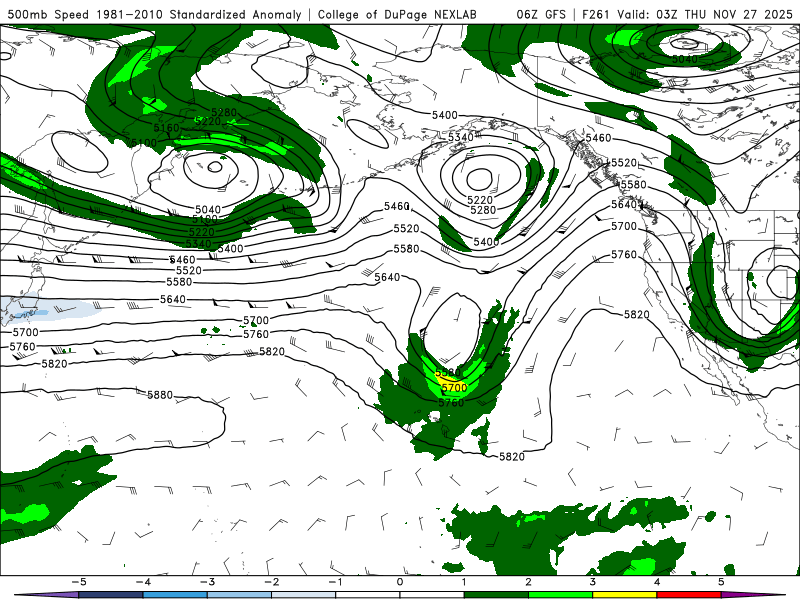The image size is (800, 600).
Task: Click the 5880 height contour label
Action: 160,395
